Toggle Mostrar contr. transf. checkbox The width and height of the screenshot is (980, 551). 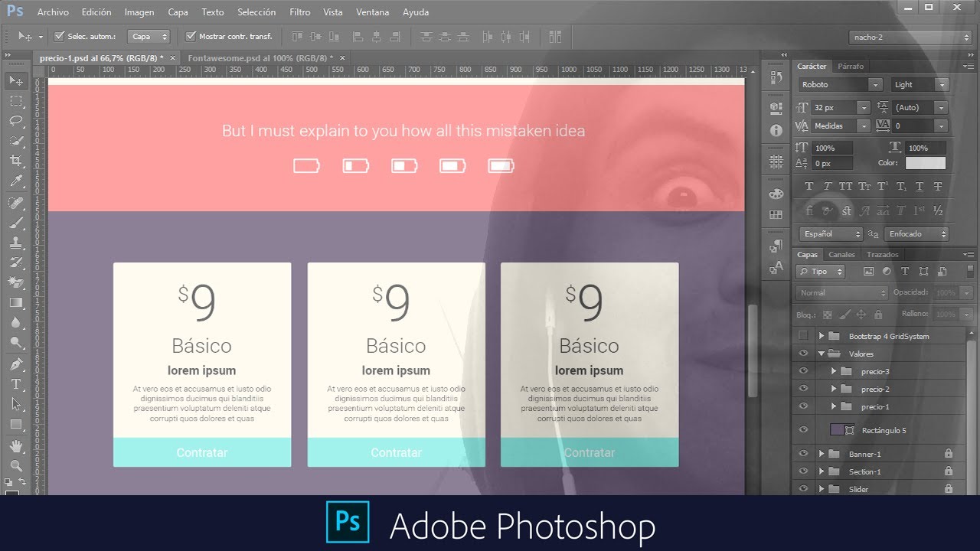[191, 36]
